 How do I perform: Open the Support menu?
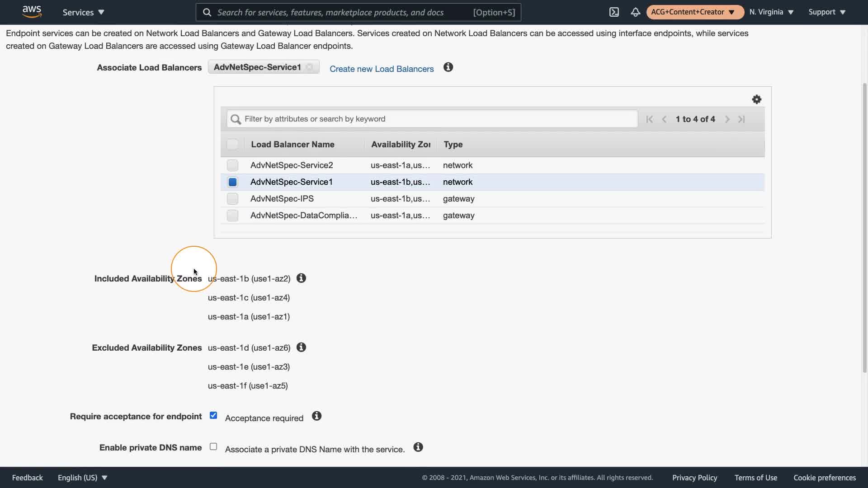click(827, 12)
